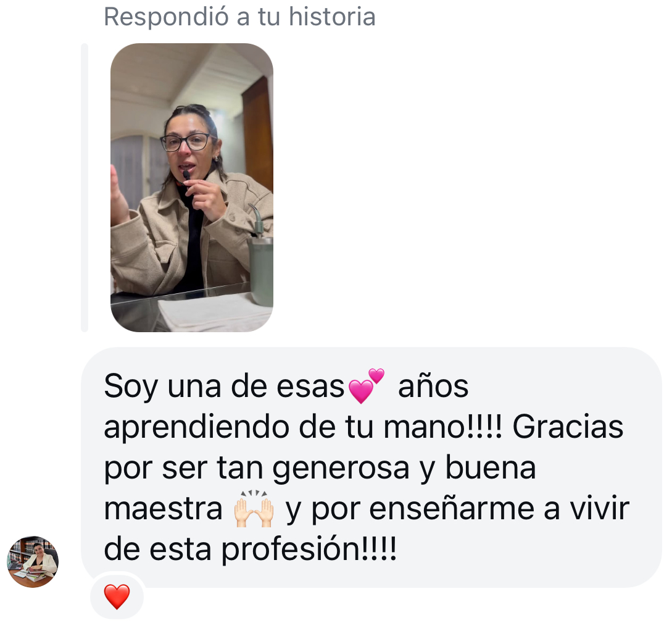Open the replied story thumbnail
Screen dimensions: 672x623
(x=192, y=187)
